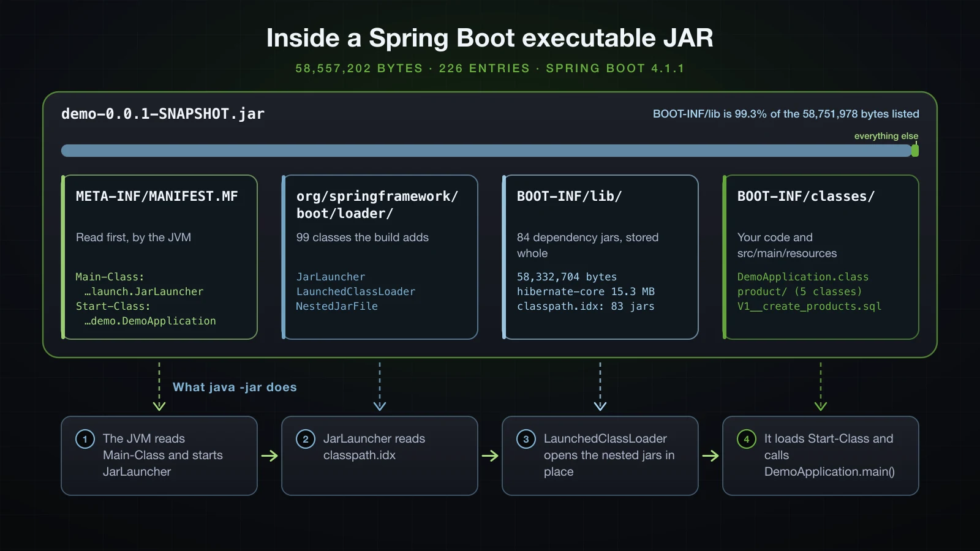This screenshot has height=551, width=980.
Task: Click 'Your code and src/main/resources' description
Action: (787, 246)
